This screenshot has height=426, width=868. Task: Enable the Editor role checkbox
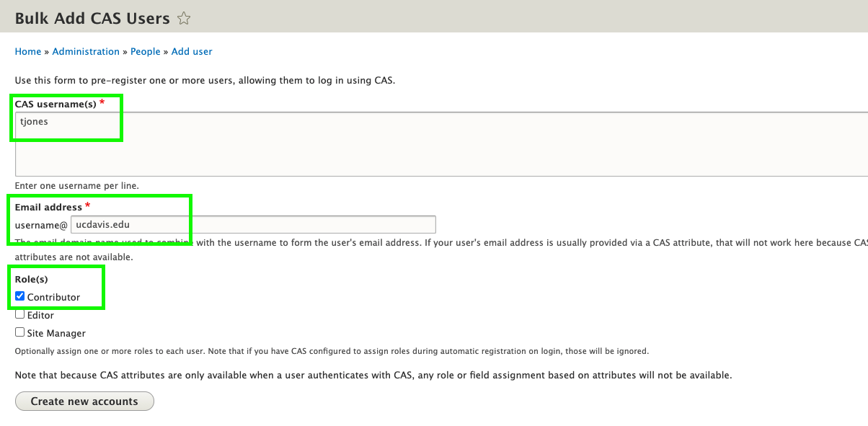[x=20, y=314]
